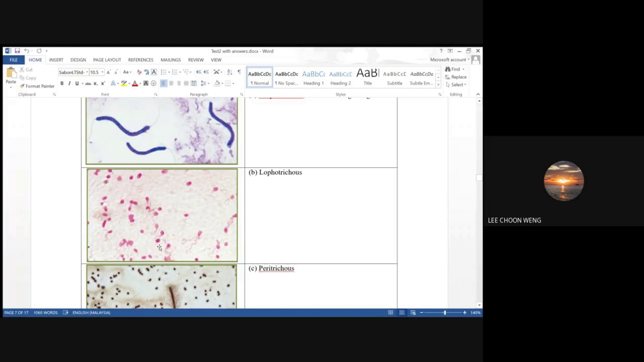Apply subscript formatting
This screenshot has height=362, width=644.
click(96, 83)
